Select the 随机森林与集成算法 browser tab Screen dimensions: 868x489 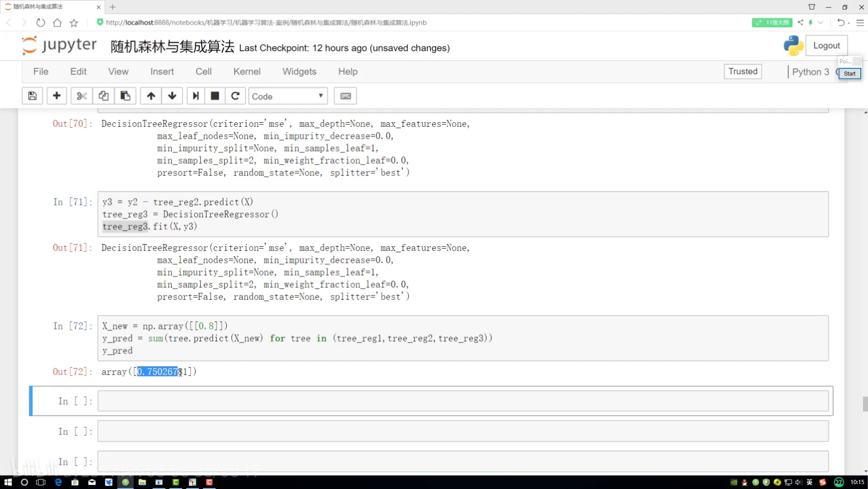point(52,7)
